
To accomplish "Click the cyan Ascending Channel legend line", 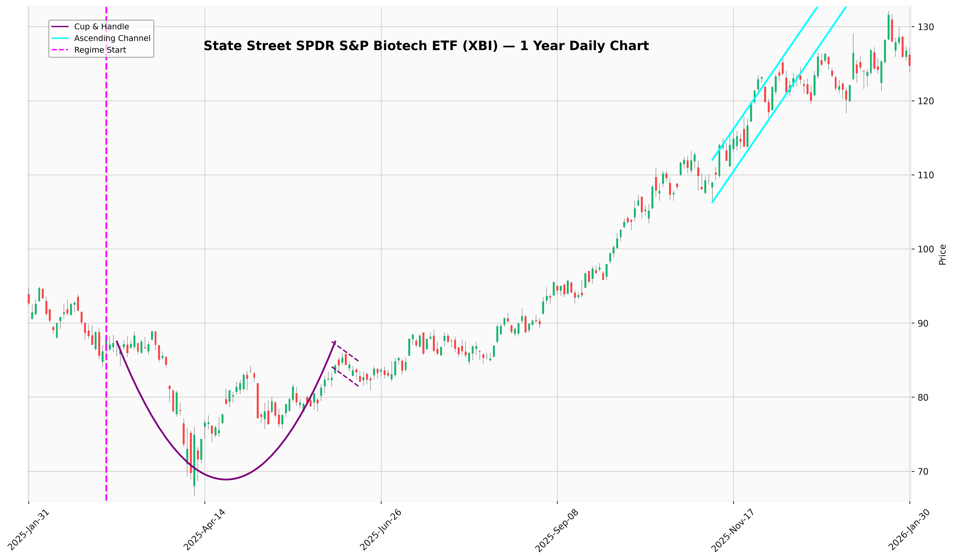I will pyautogui.click(x=60, y=38).
